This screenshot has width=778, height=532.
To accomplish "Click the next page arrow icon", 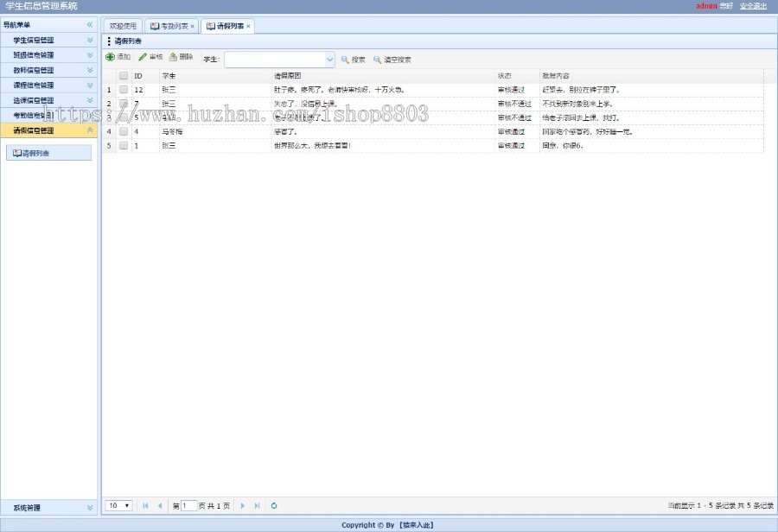I will tap(242, 505).
